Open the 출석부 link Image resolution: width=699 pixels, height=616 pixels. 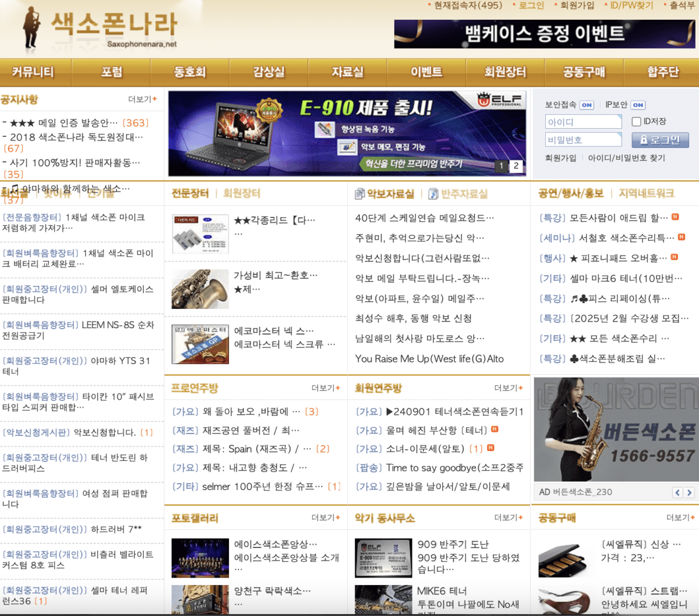click(x=682, y=5)
